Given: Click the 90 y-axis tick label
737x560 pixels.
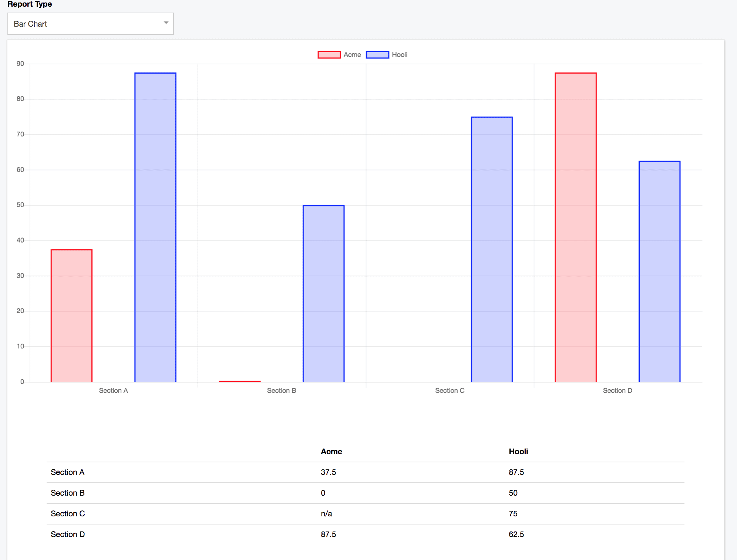Looking at the screenshot, I should coord(20,64).
